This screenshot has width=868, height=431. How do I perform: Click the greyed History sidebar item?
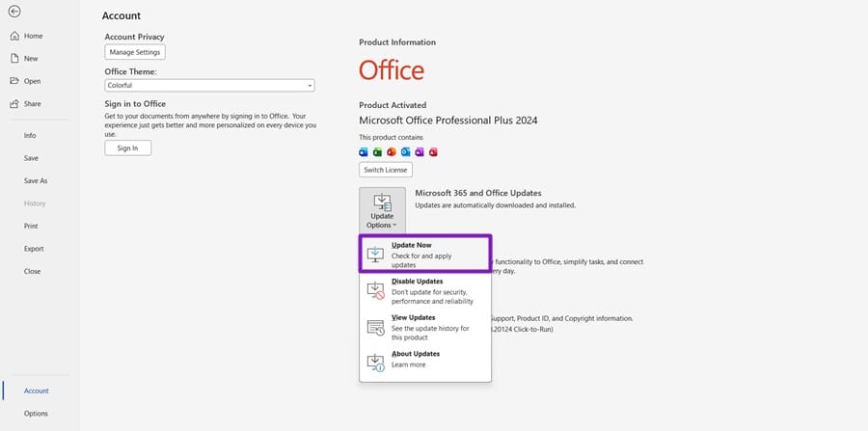click(x=35, y=203)
